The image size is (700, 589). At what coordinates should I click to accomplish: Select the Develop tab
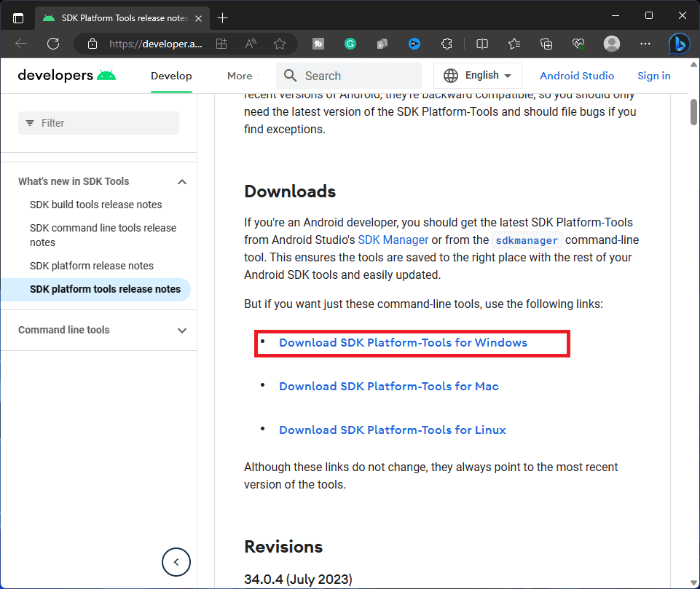point(171,76)
